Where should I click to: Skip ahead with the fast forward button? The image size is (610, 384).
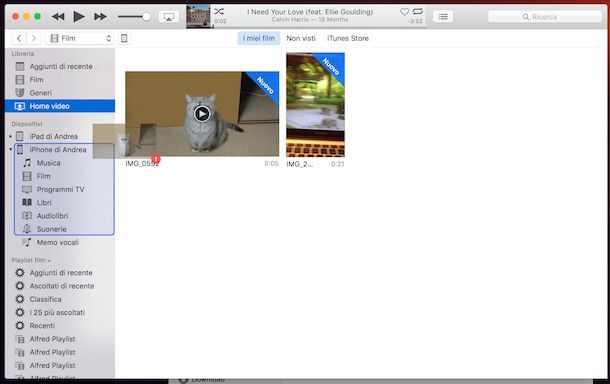(100, 16)
